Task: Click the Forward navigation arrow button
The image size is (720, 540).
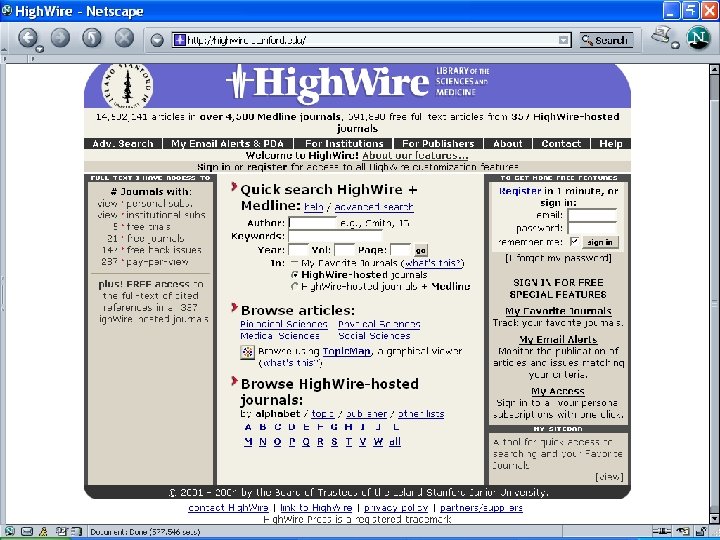Action: [x=60, y=38]
